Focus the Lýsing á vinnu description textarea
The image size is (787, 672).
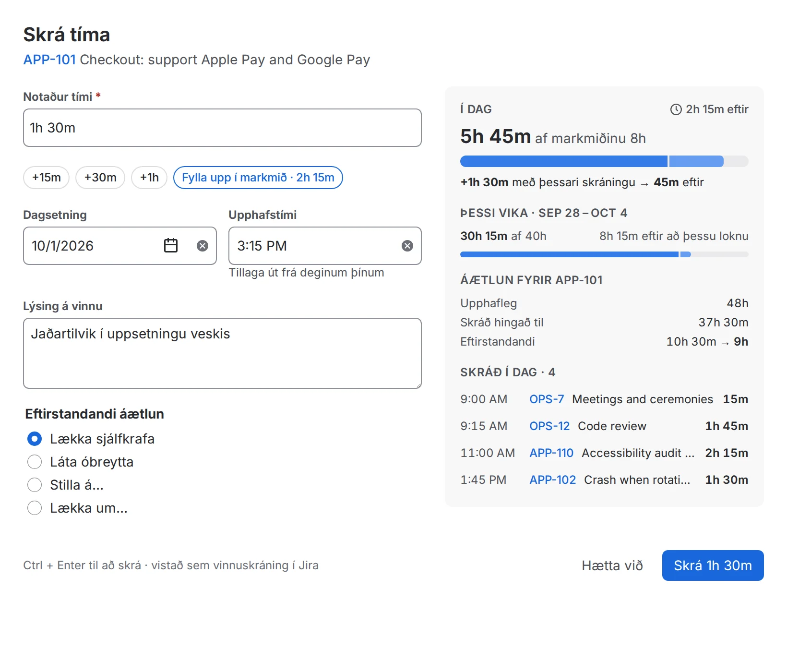coord(222,353)
